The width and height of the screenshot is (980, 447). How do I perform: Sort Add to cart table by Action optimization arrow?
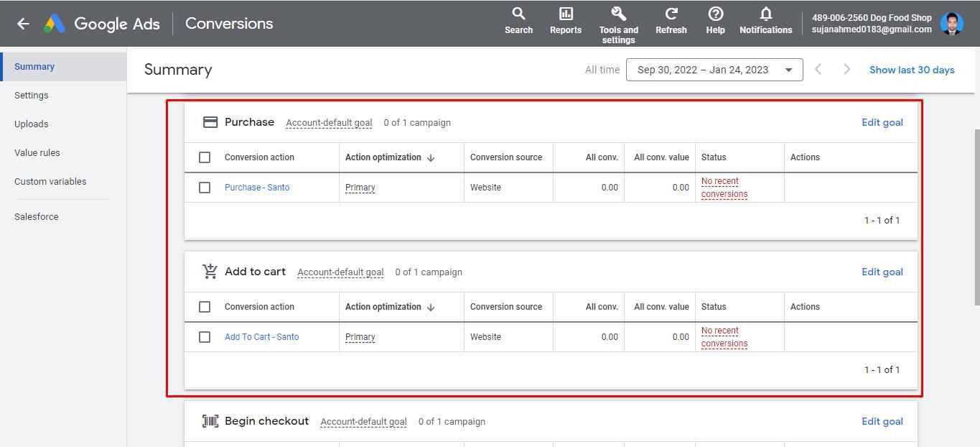click(x=431, y=308)
